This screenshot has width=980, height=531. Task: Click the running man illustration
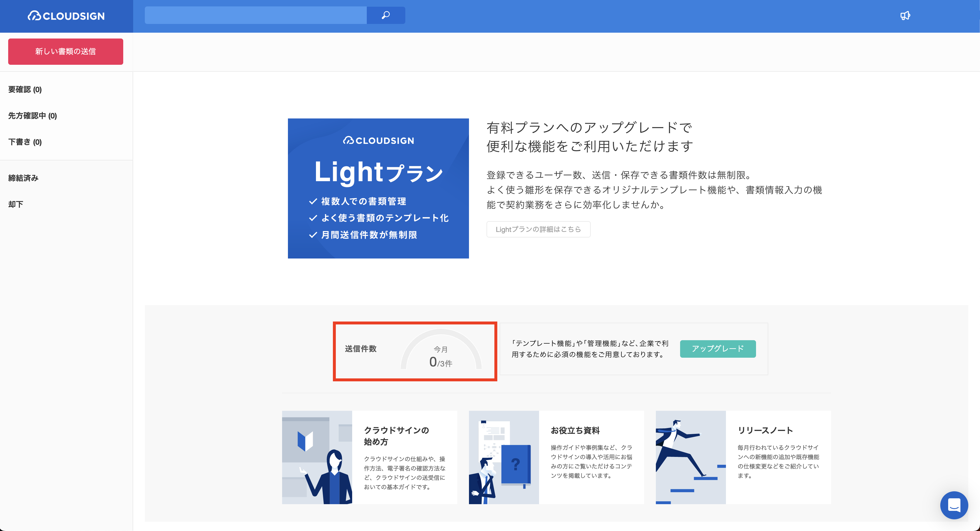691,457
